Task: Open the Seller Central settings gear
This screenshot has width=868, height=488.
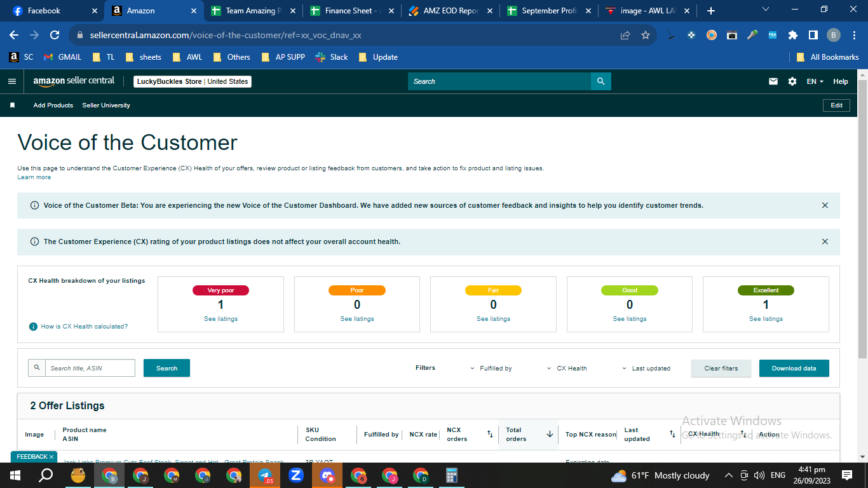Action: tap(792, 81)
